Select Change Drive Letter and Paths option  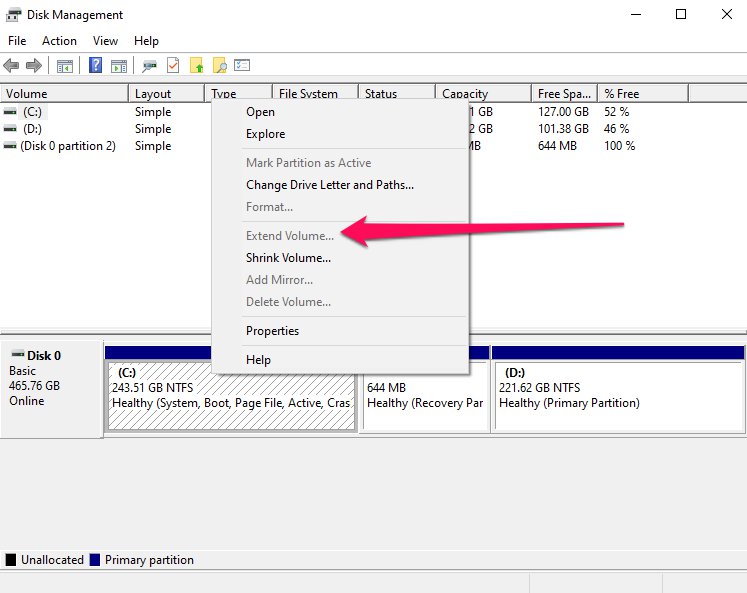coord(329,185)
